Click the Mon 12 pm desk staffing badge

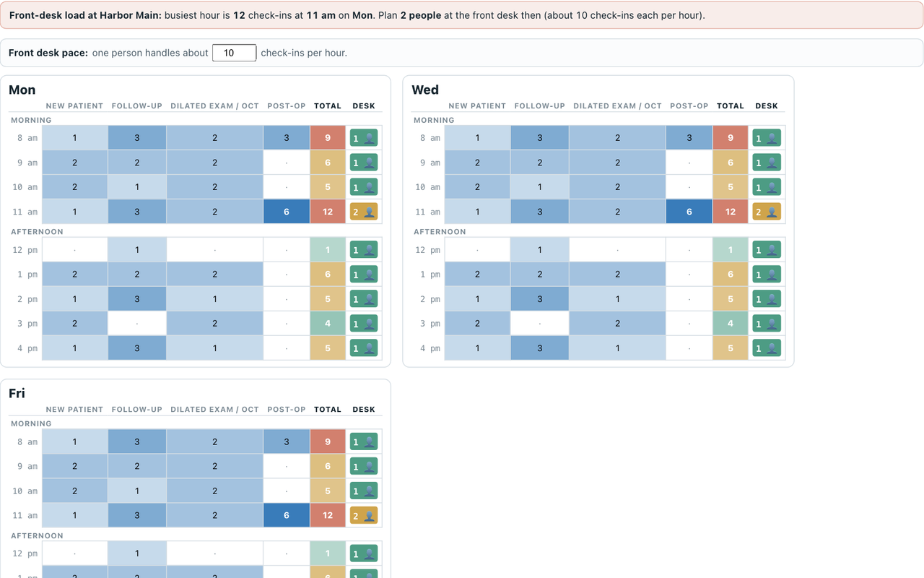point(364,250)
